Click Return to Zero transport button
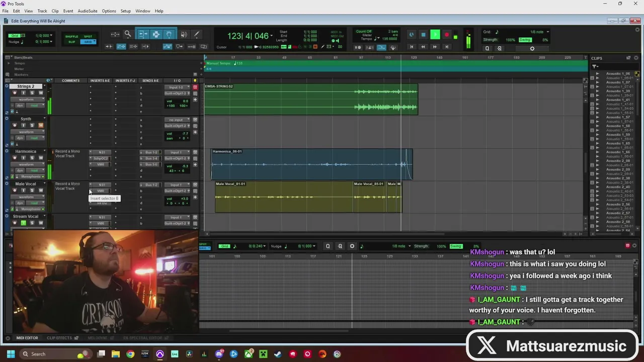 pos(412,47)
